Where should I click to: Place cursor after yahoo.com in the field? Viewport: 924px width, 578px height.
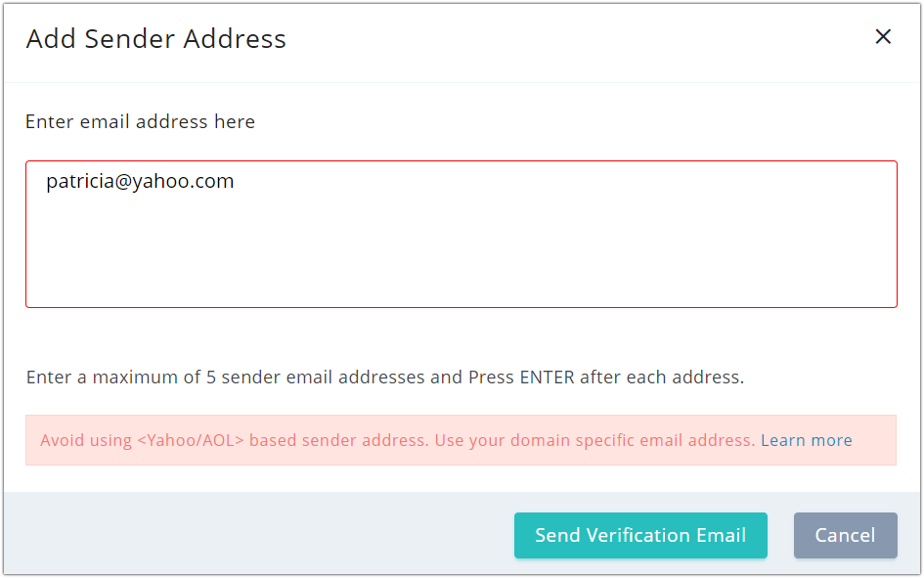click(236, 182)
